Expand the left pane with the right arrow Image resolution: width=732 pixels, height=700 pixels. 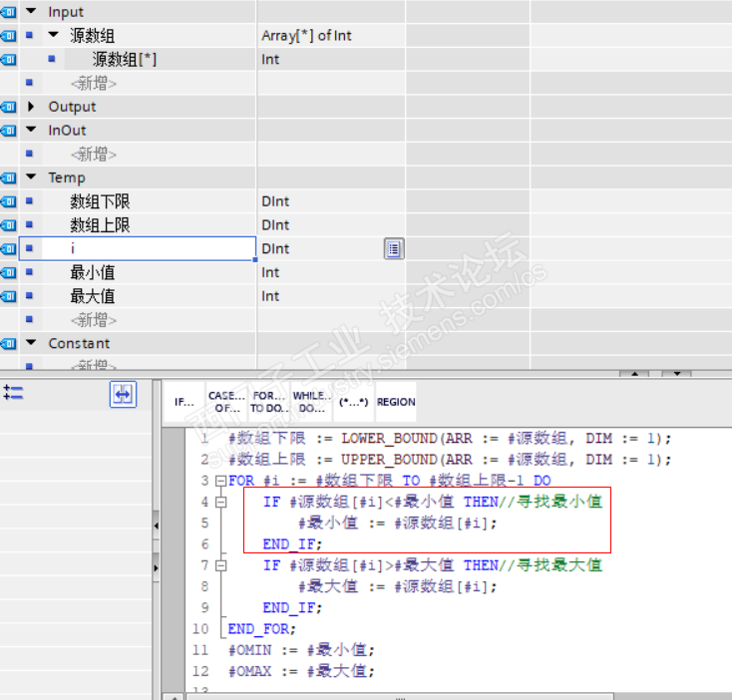click(x=156, y=568)
